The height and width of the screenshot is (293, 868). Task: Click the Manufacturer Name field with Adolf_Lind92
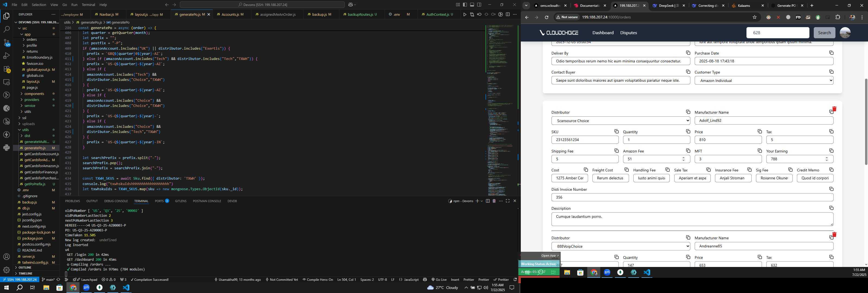(x=764, y=120)
